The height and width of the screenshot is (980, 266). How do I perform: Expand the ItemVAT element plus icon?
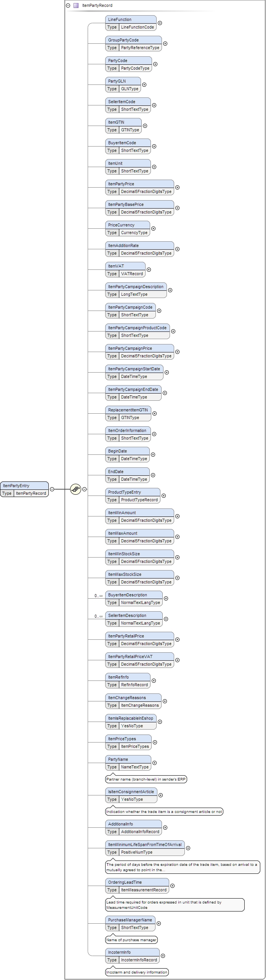pyautogui.click(x=149, y=269)
